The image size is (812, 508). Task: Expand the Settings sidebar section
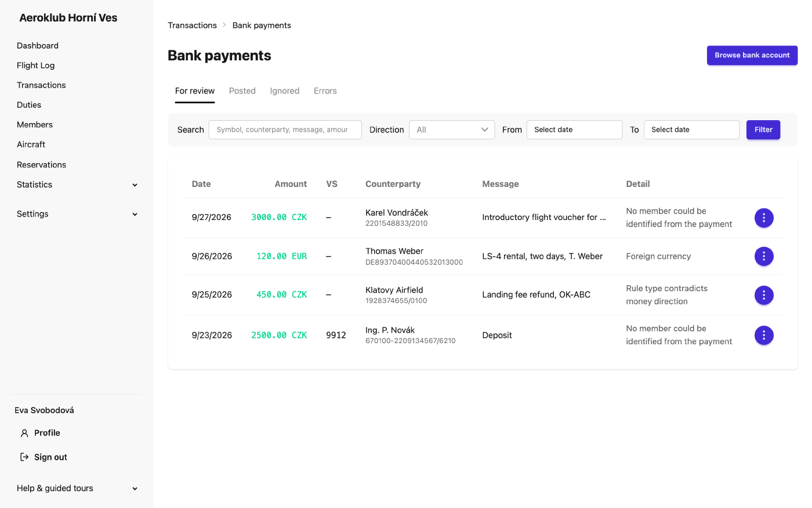pyautogui.click(x=77, y=214)
